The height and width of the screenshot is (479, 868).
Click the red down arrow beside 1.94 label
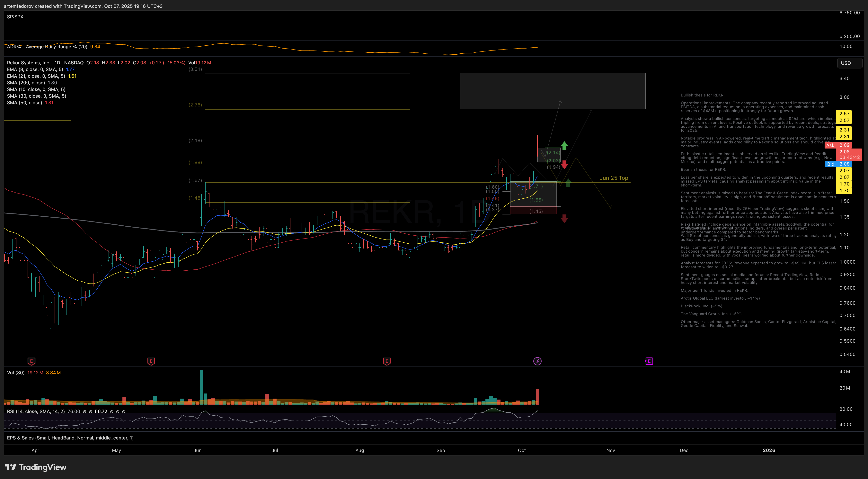[564, 165]
